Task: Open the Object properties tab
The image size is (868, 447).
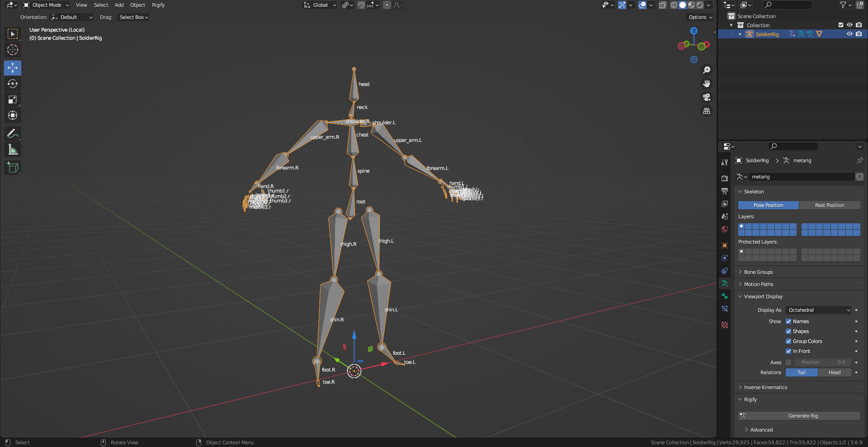Action: (725, 245)
